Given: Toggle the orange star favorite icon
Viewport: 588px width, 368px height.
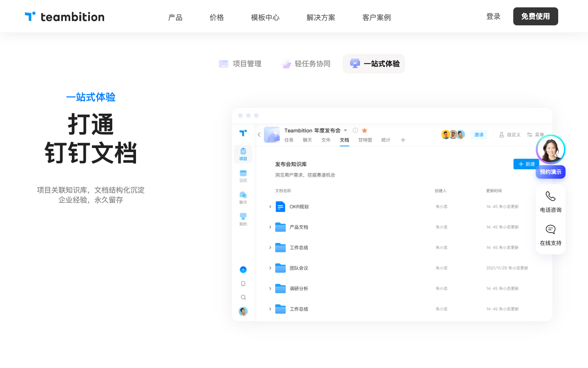Looking at the screenshot, I should coord(365,130).
